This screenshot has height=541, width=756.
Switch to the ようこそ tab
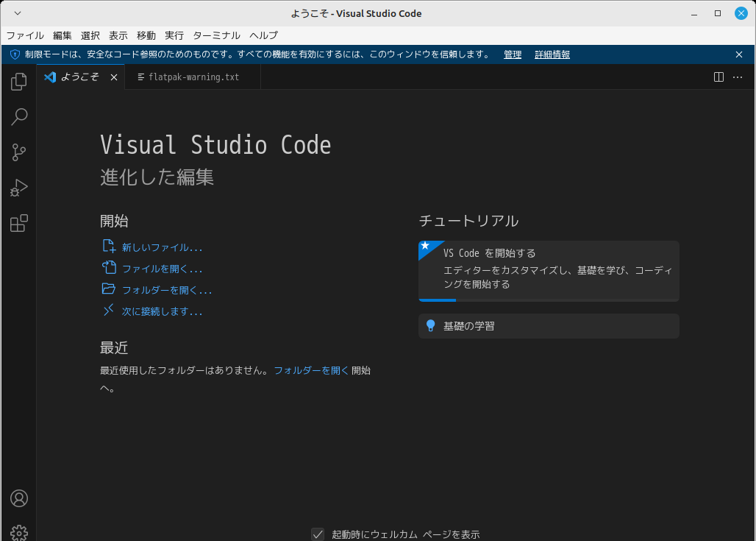point(80,77)
